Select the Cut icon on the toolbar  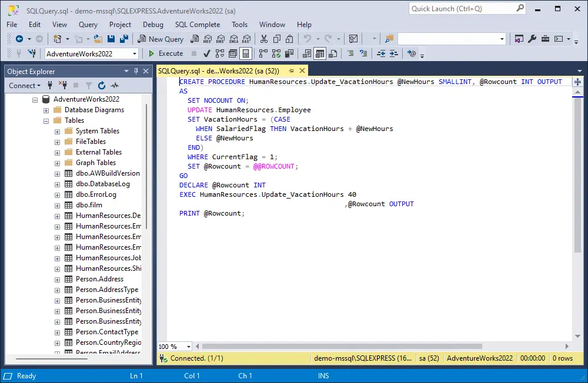pyautogui.click(x=263, y=39)
